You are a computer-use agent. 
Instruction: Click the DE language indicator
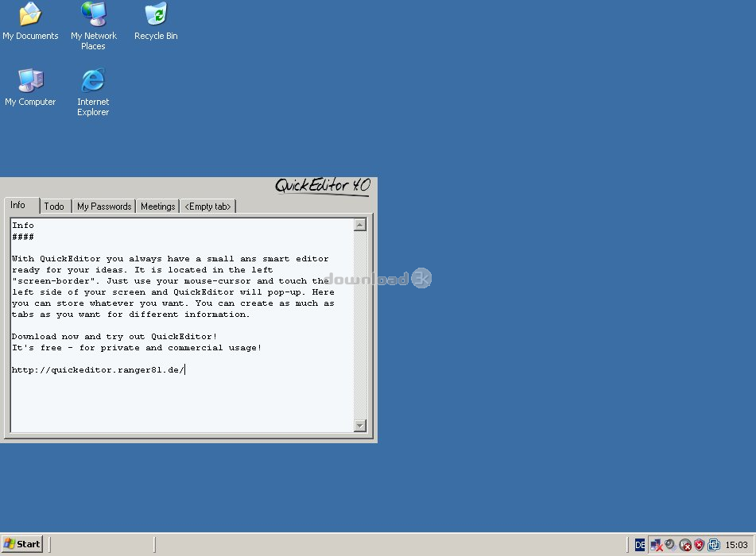(640, 545)
